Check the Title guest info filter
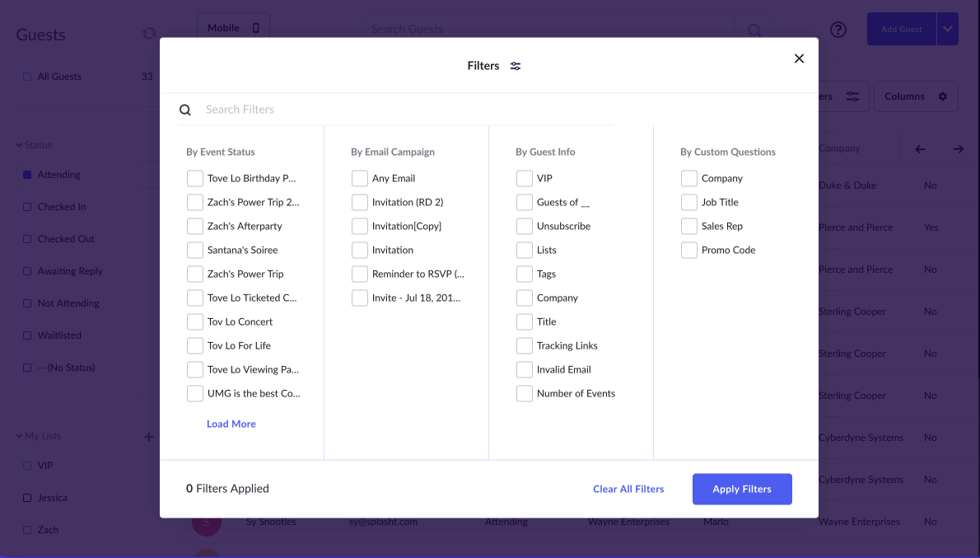This screenshot has height=558, width=980. point(525,321)
